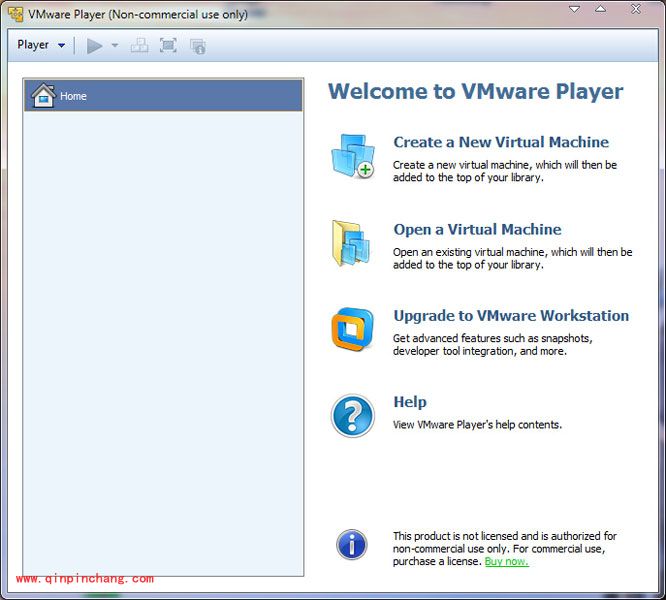Screen dimensions: 666x600
Task: Click the blue information icon
Action: click(x=352, y=545)
